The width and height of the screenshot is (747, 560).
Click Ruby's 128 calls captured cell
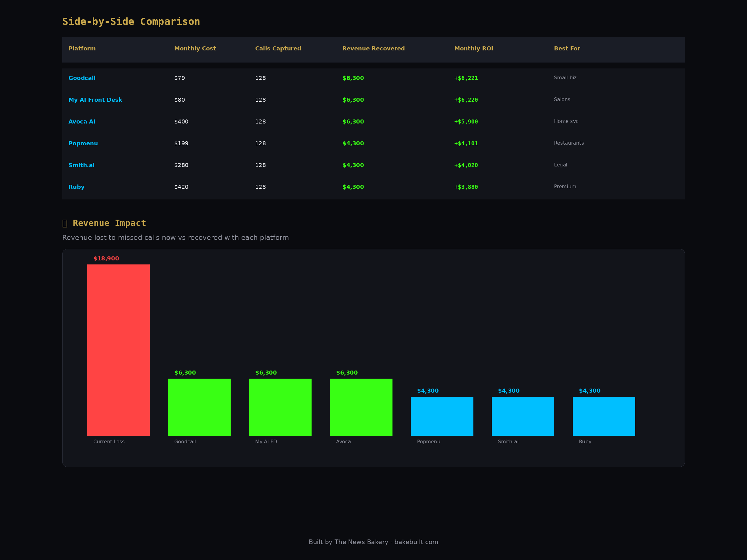[261, 187]
